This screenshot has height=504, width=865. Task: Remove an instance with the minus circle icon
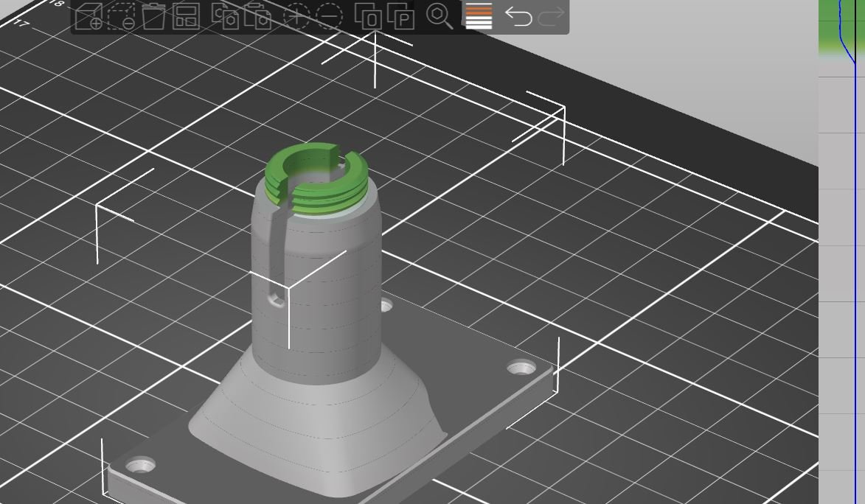pyautogui.click(x=329, y=17)
